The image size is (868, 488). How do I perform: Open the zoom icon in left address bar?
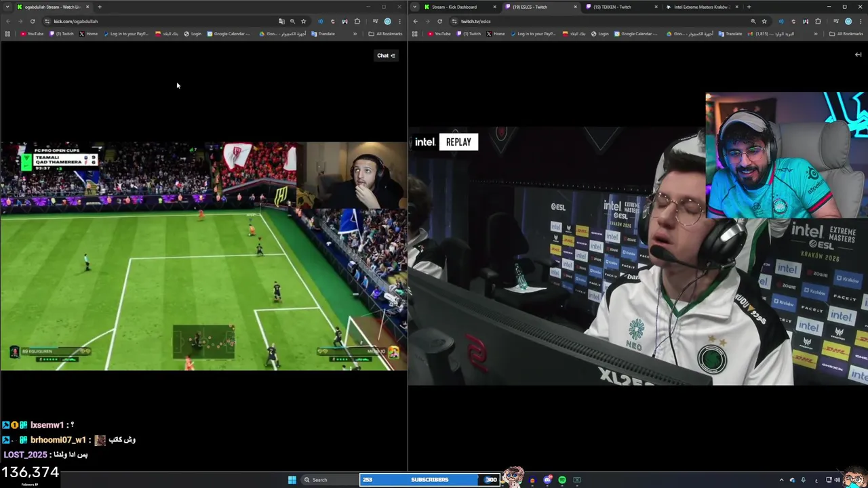coord(292,21)
